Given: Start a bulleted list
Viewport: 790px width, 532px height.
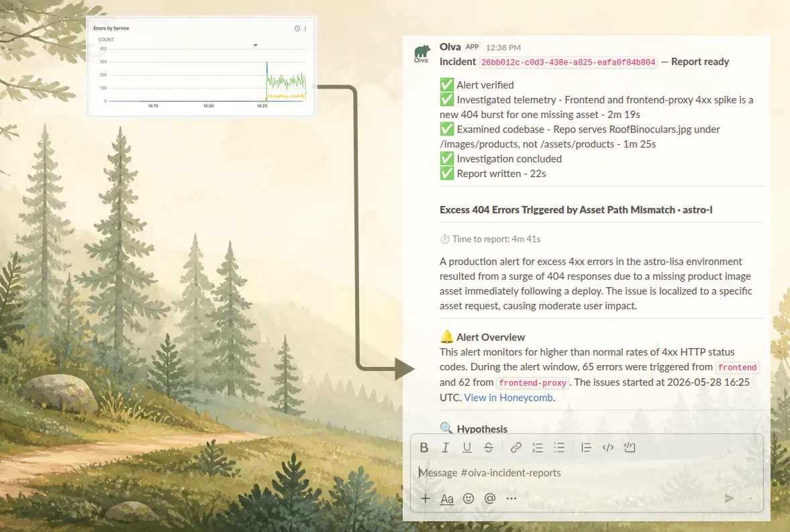Looking at the screenshot, I should [x=559, y=447].
